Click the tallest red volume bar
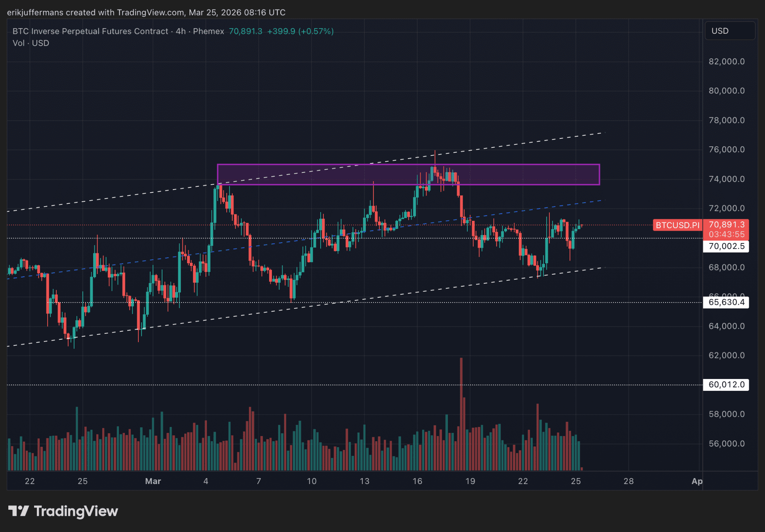This screenshot has width=765, height=532. tap(461, 412)
